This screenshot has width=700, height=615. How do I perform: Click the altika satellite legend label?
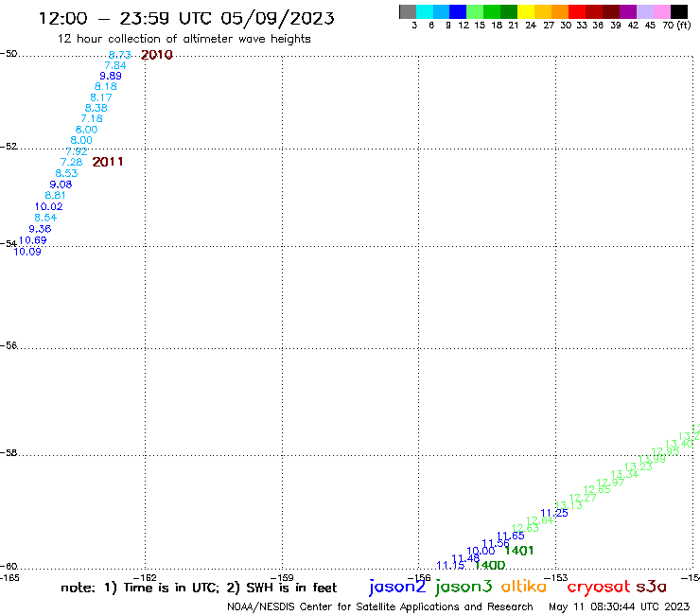click(x=524, y=586)
